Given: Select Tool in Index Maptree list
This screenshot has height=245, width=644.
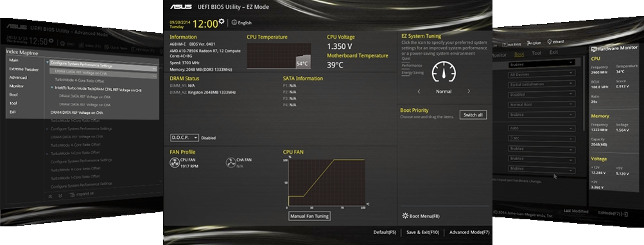Looking at the screenshot, I should (x=13, y=103).
